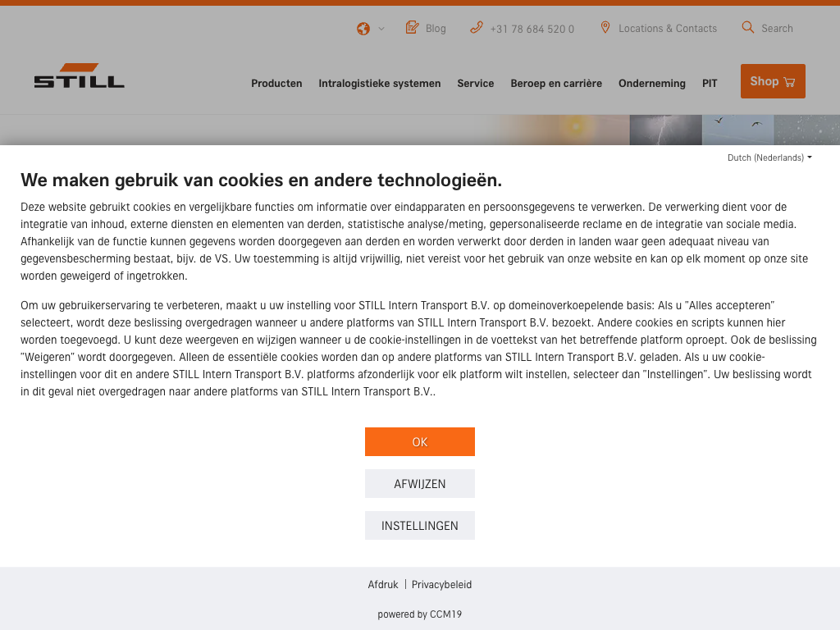Click the magnifying glass search icon
Viewport: 840px width, 630px height.
click(748, 27)
